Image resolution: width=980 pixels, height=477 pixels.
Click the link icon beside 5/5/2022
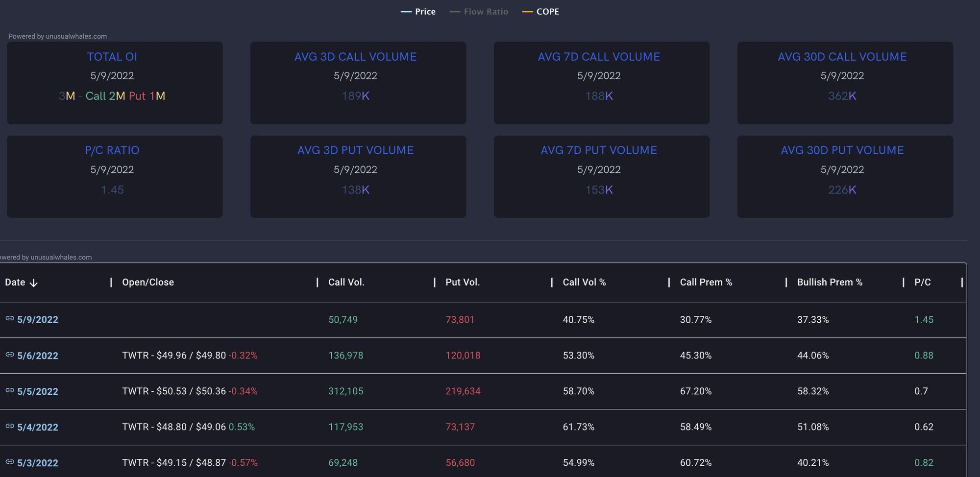pos(9,390)
